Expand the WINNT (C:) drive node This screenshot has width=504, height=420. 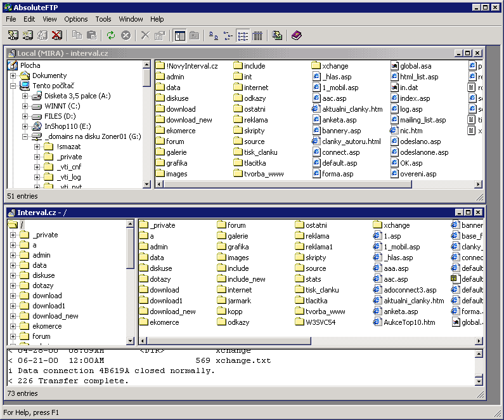(25, 106)
